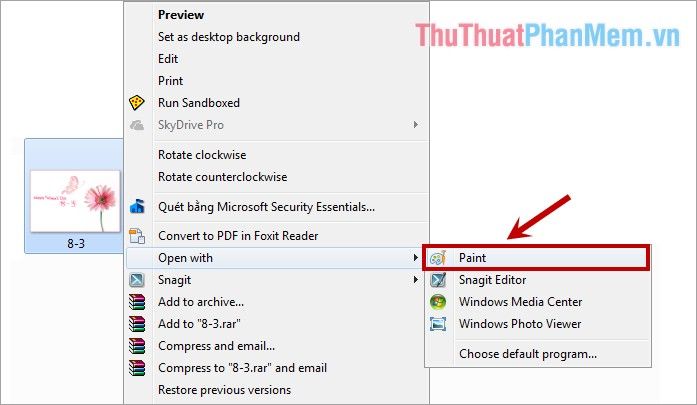This screenshot has width=697, height=405.
Task: Click the Run Sandboxed yellow icon
Action: coord(137,103)
